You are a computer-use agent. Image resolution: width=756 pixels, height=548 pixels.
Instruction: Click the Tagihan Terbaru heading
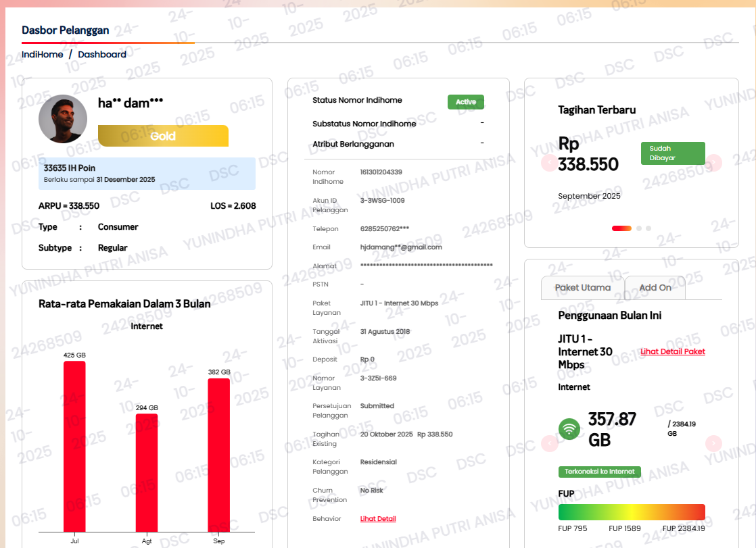(597, 110)
